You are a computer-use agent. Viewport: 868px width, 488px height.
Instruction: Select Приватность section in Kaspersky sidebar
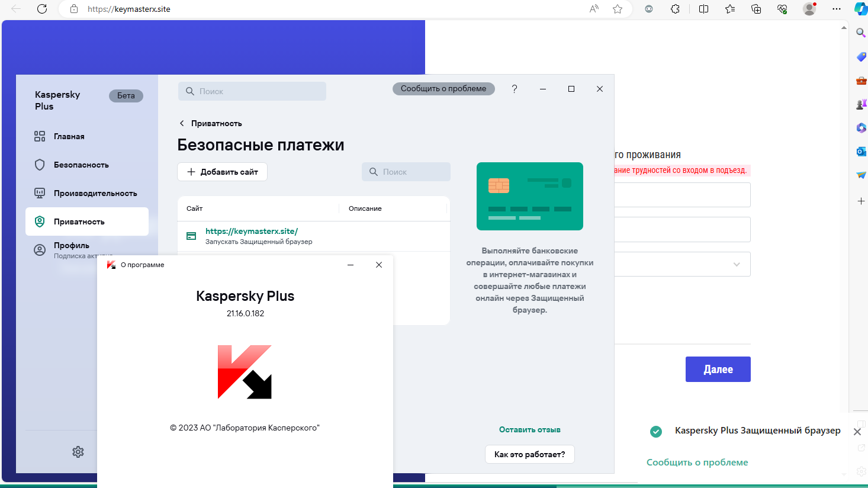tap(87, 221)
